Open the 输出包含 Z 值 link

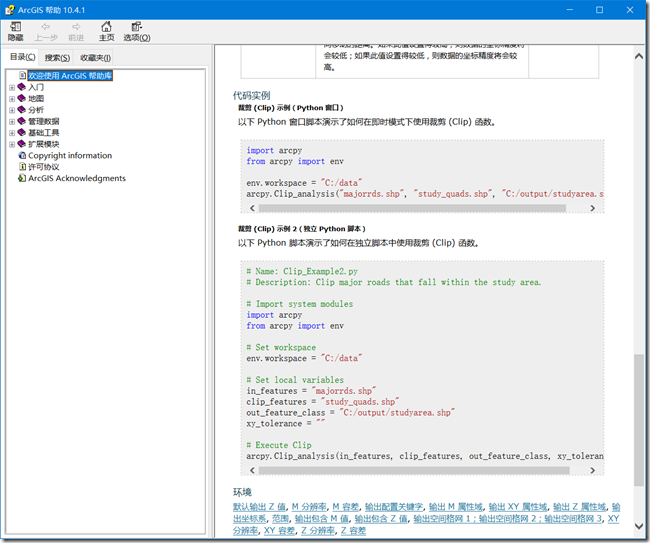coord(381,518)
